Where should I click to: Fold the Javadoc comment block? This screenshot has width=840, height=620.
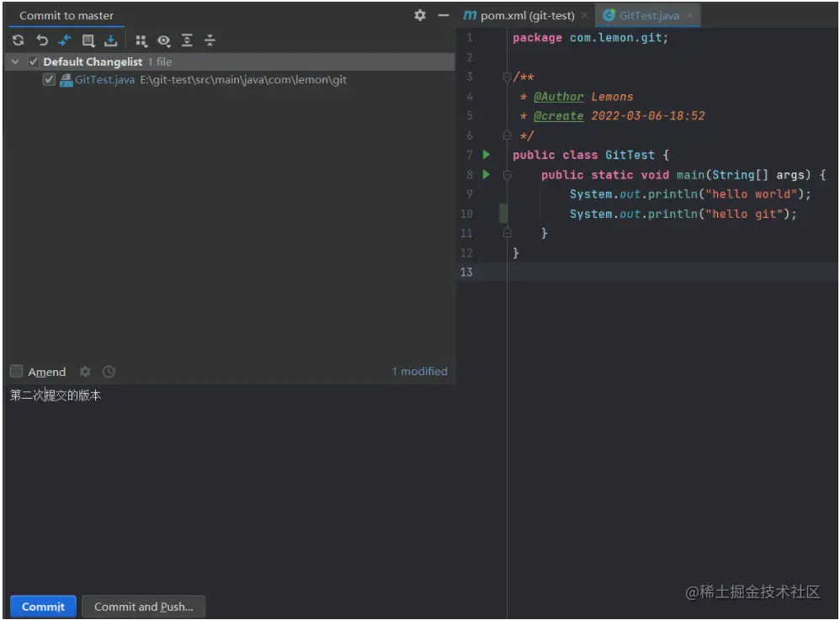pyautogui.click(x=507, y=77)
